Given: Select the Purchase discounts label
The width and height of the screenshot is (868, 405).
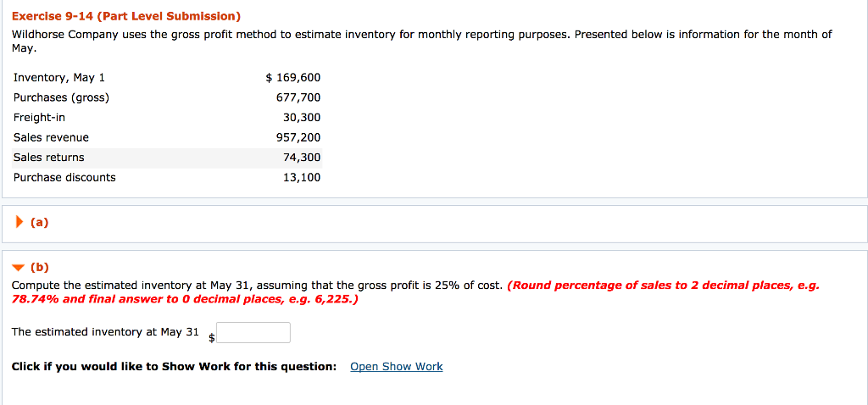Looking at the screenshot, I should pyautogui.click(x=64, y=177).
